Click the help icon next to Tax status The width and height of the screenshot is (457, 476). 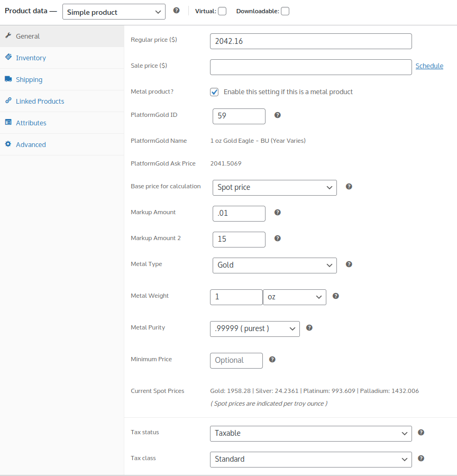coord(421,433)
